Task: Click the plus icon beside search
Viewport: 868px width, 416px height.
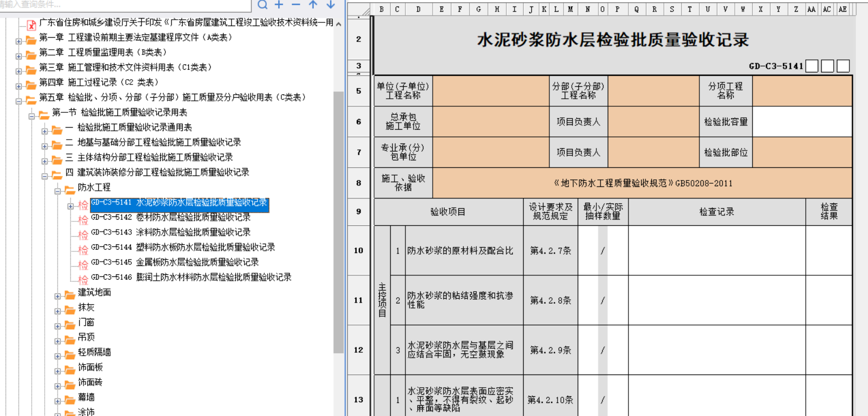Action: (279, 5)
